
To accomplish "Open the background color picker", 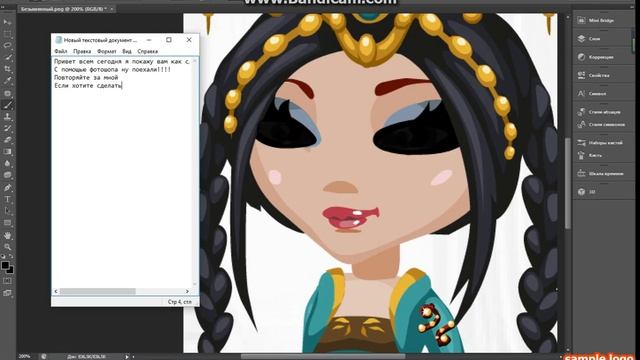I will click(x=11, y=270).
